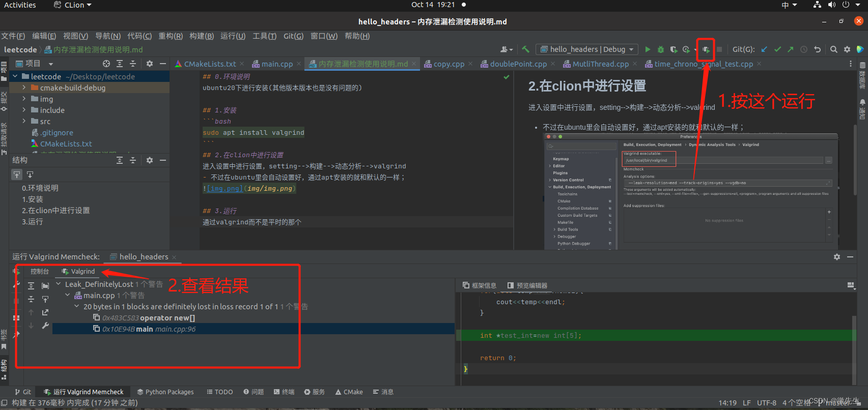
Task: Collapse Leak_DefinitelyLost node
Action: (x=59, y=284)
